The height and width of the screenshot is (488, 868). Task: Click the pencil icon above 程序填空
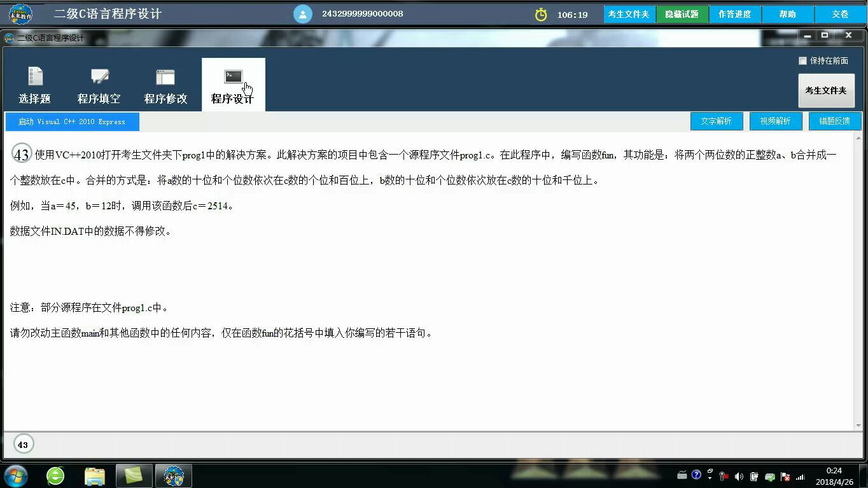click(100, 77)
